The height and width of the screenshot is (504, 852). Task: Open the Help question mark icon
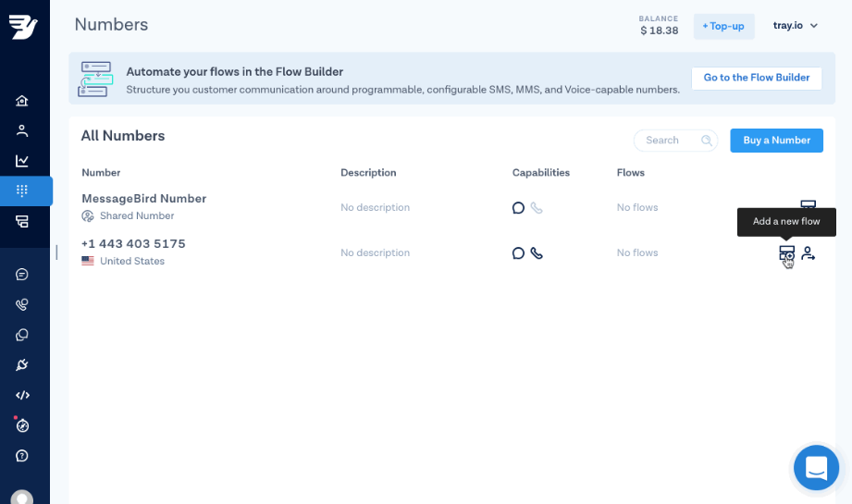[22, 456]
